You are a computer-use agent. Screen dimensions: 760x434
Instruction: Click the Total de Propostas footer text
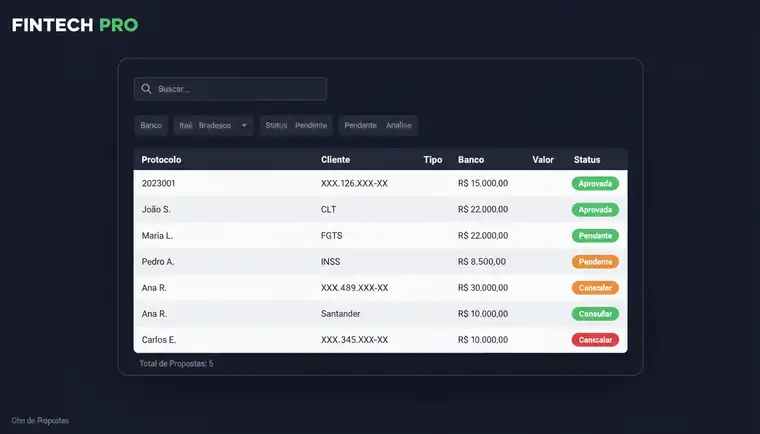[x=176, y=363]
